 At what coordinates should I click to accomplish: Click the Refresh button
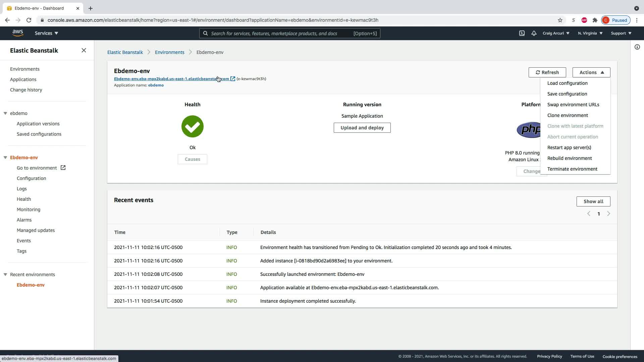coord(547,72)
